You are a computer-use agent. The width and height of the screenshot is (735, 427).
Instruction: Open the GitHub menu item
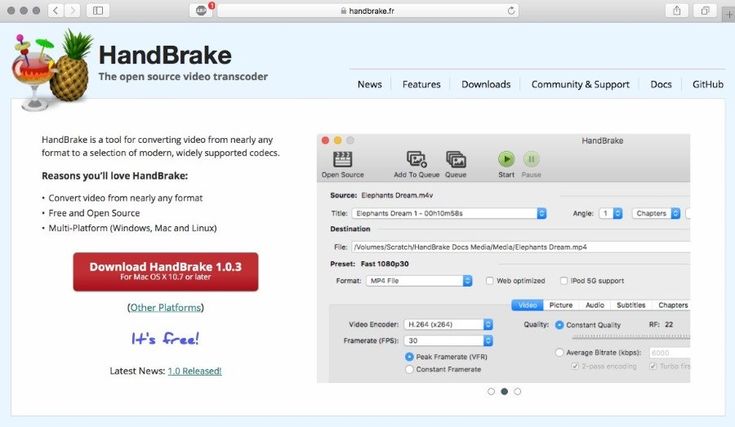click(708, 84)
